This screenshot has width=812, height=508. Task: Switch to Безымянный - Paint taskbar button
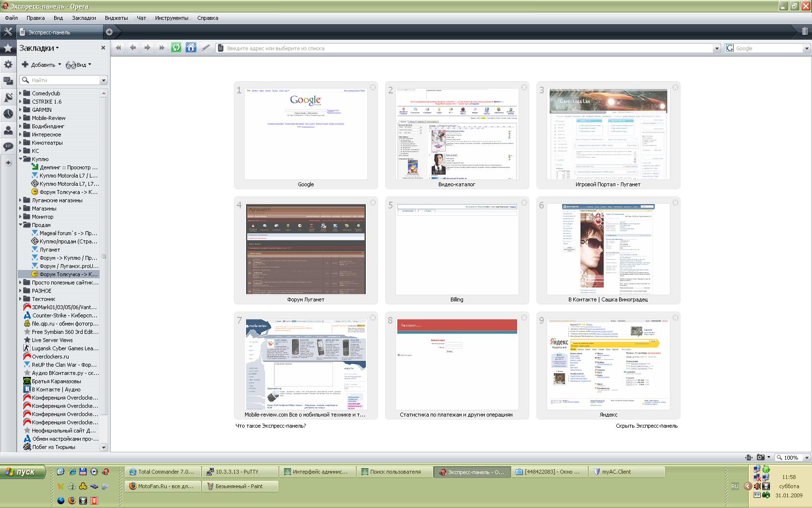click(240, 486)
